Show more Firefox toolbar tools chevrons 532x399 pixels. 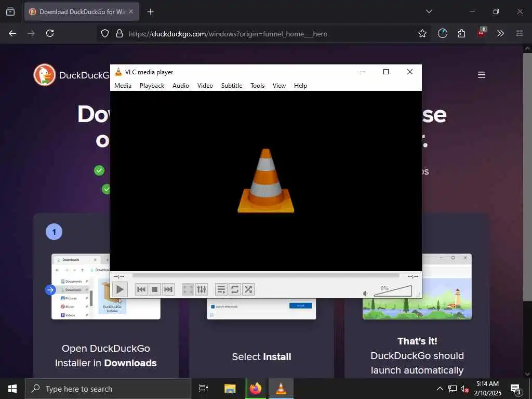coord(500,33)
